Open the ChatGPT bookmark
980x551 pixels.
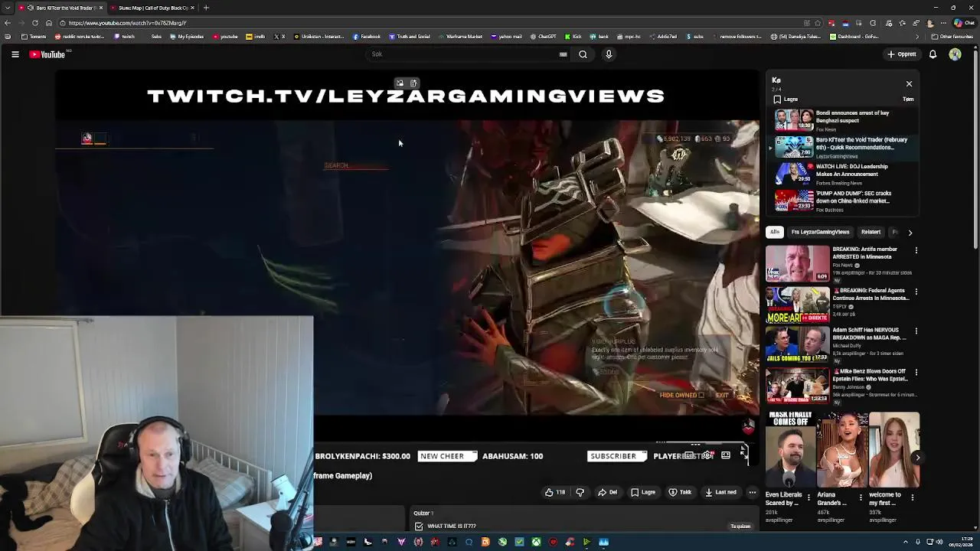click(543, 37)
